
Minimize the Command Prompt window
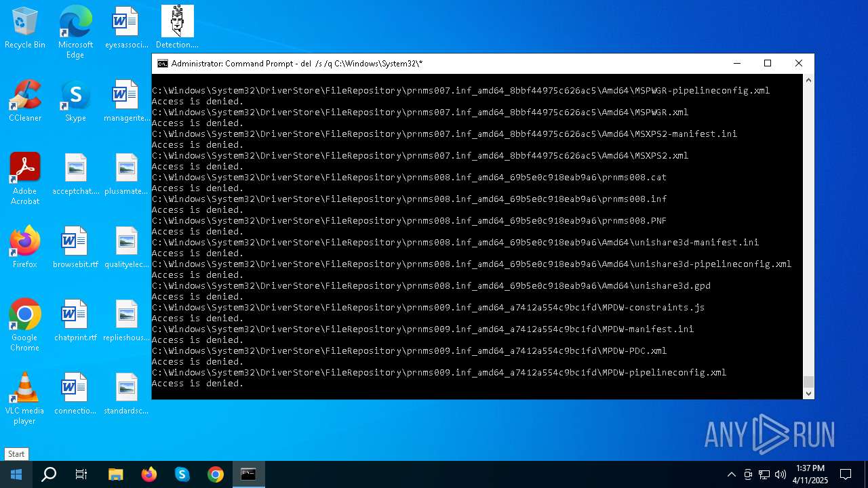pos(737,64)
